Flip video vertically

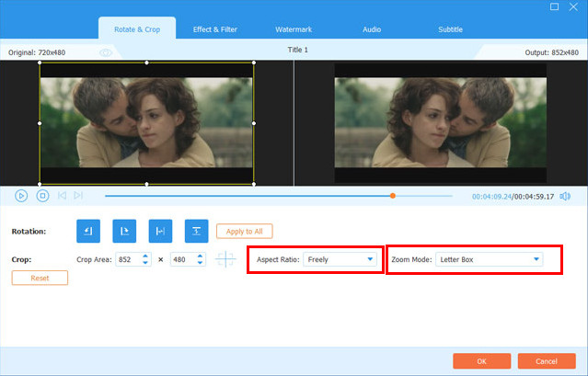pos(196,231)
